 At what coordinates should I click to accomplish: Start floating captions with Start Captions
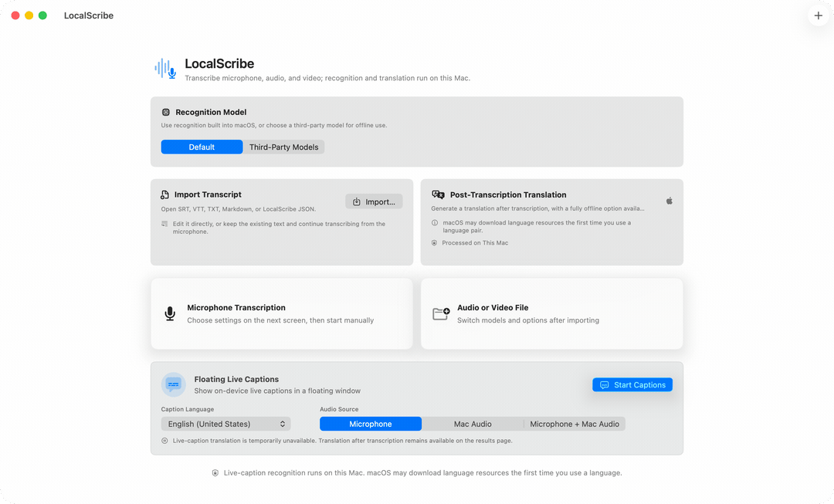tap(632, 385)
